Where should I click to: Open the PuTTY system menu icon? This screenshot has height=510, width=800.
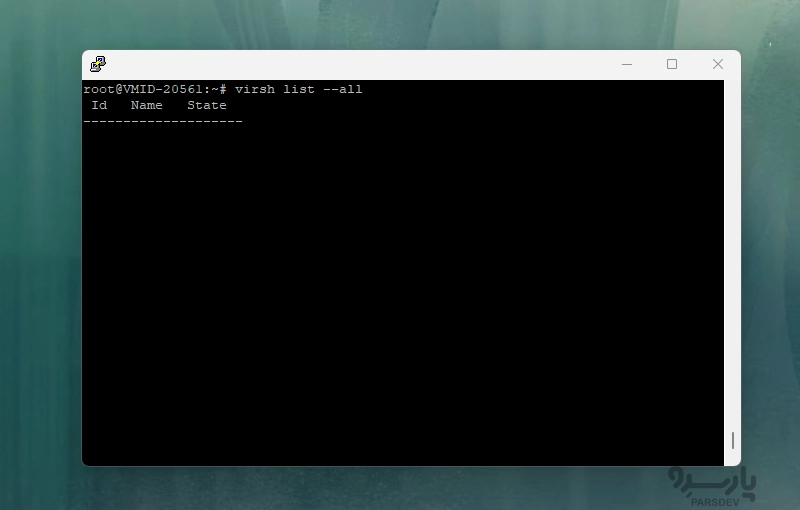click(x=97, y=64)
